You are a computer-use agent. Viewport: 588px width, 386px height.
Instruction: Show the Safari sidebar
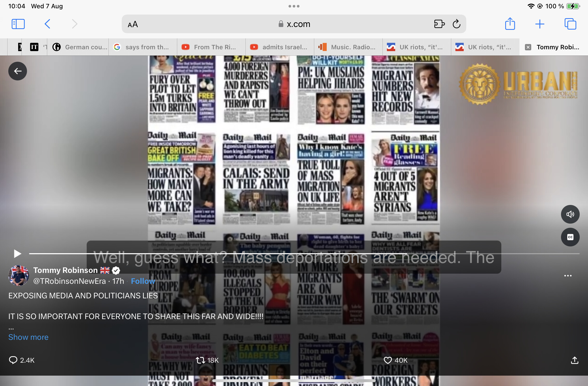[x=18, y=24]
